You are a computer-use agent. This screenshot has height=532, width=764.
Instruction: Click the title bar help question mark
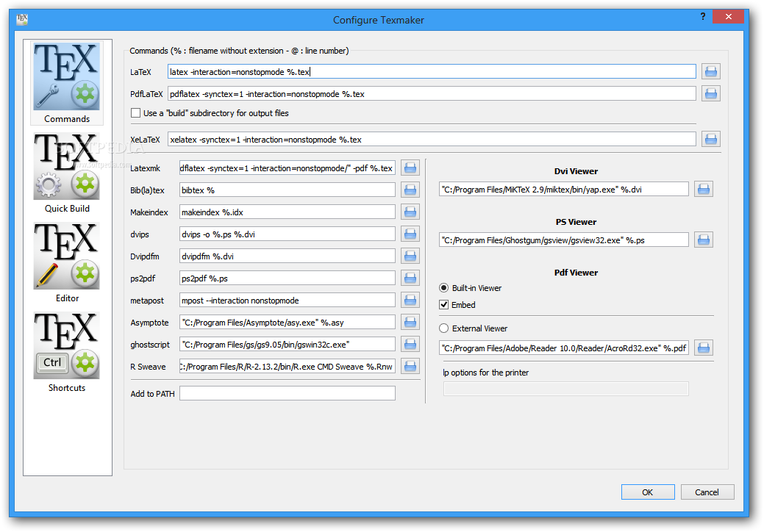click(x=703, y=17)
